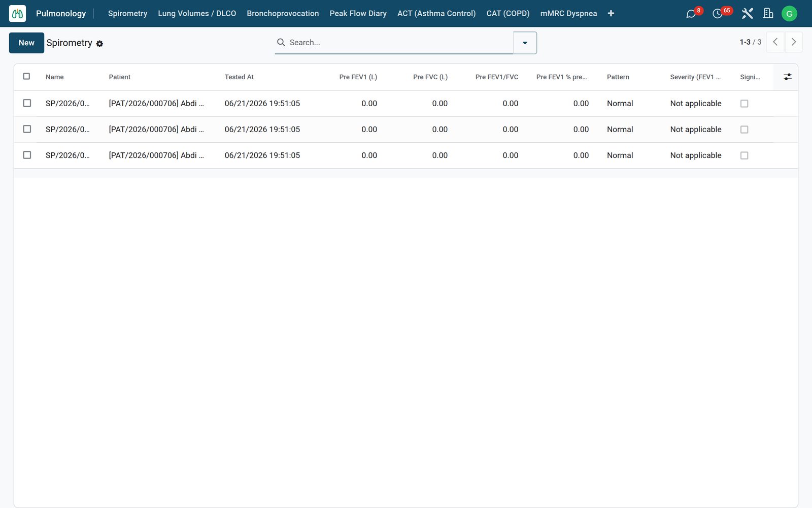Image resolution: width=812 pixels, height=508 pixels.
Task: Go to previous page chevron
Action: click(x=775, y=42)
